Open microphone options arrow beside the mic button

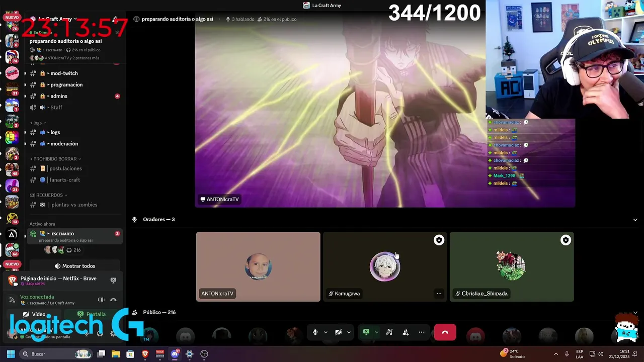click(x=326, y=332)
